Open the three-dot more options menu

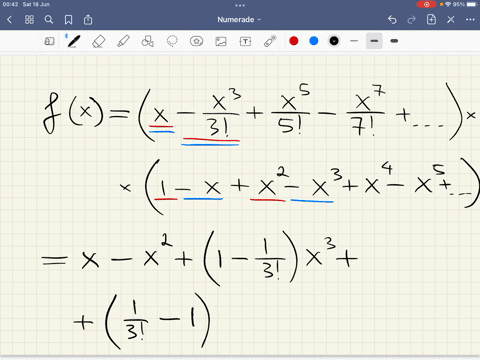click(x=470, y=20)
